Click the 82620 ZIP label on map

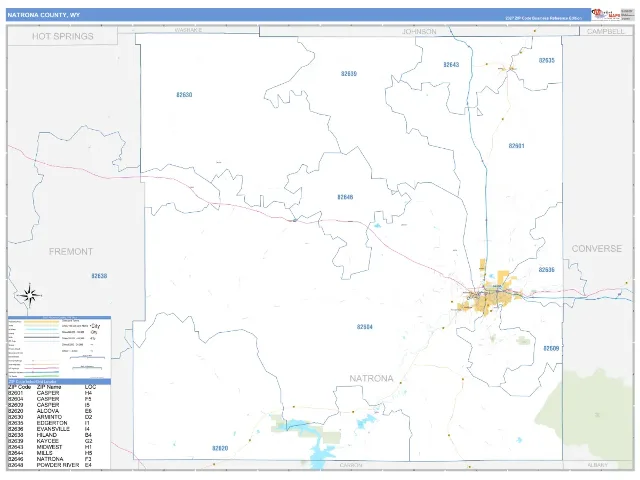point(220,448)
